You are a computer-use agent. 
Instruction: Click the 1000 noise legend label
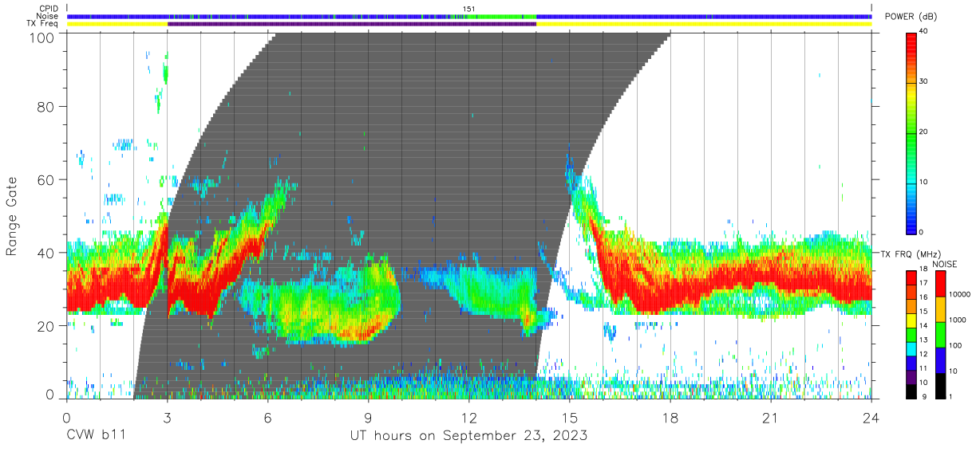coord(958,320)
